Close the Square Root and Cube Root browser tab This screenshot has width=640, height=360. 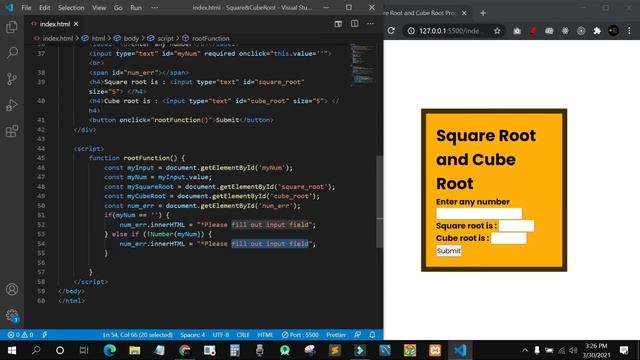coord(464,13)
